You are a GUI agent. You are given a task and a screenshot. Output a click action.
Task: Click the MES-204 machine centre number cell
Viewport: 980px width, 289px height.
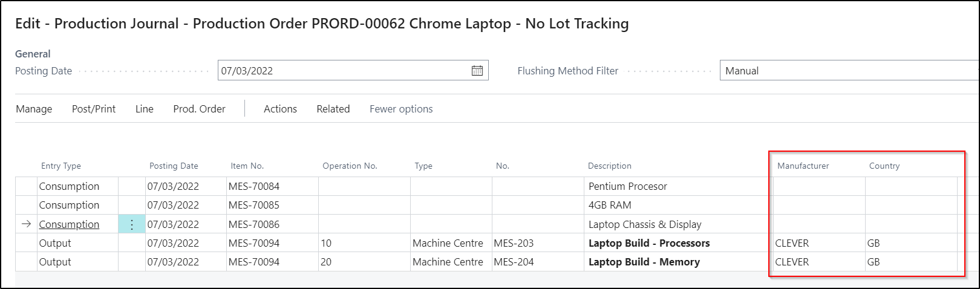coord(538,262)
